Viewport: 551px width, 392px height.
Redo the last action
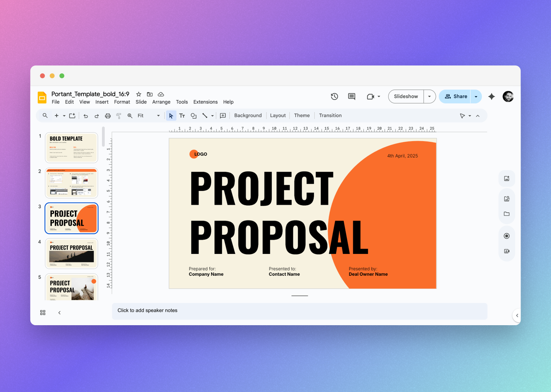(x=96, y=116)
